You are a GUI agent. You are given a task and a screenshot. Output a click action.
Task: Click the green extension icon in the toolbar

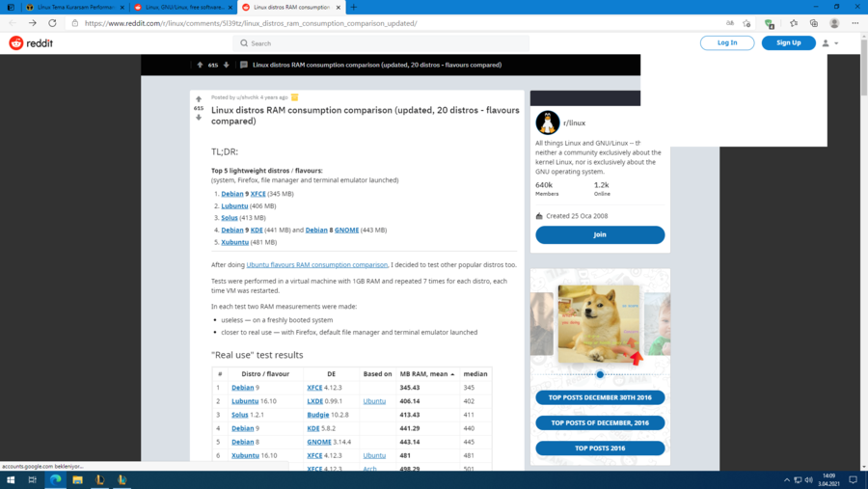[769, 23]
